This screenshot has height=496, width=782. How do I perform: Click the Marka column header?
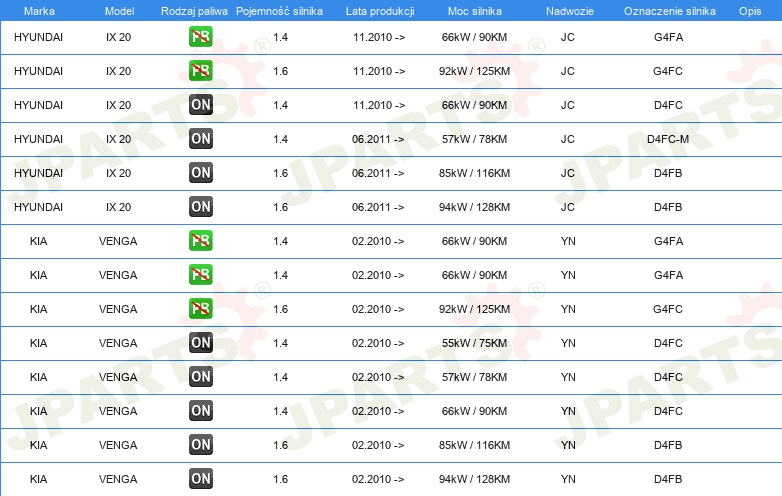pos(39,11)
